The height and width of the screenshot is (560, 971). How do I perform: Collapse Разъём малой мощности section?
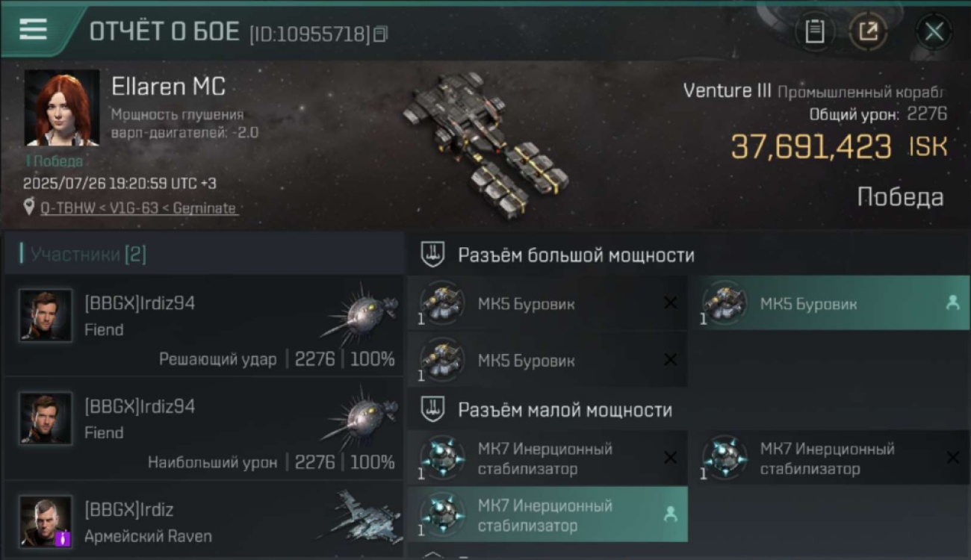[x=689, y=410]
